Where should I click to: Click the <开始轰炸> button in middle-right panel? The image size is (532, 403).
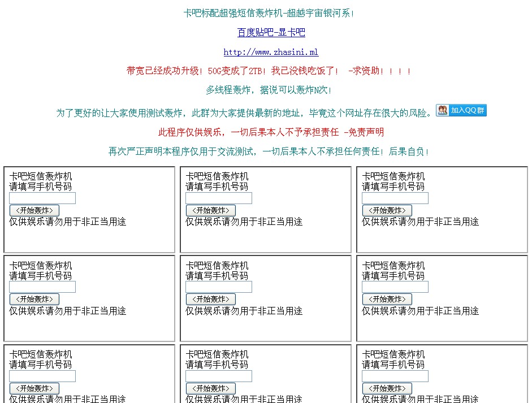point(387,299)
